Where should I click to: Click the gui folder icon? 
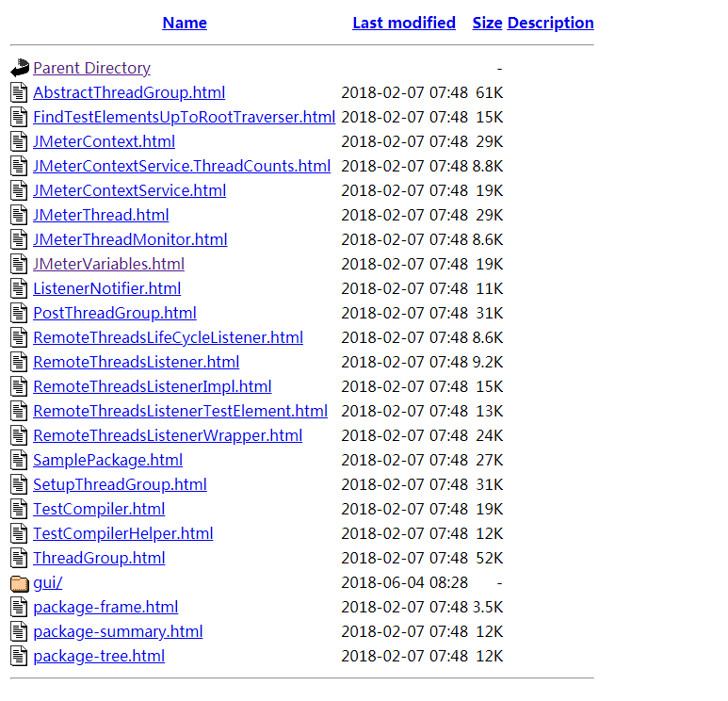point(20,582)
